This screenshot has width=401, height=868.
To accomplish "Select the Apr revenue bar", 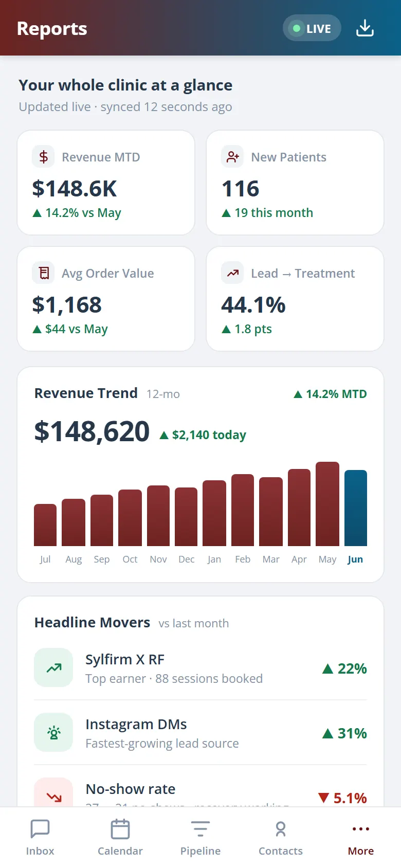I will 299,508.
